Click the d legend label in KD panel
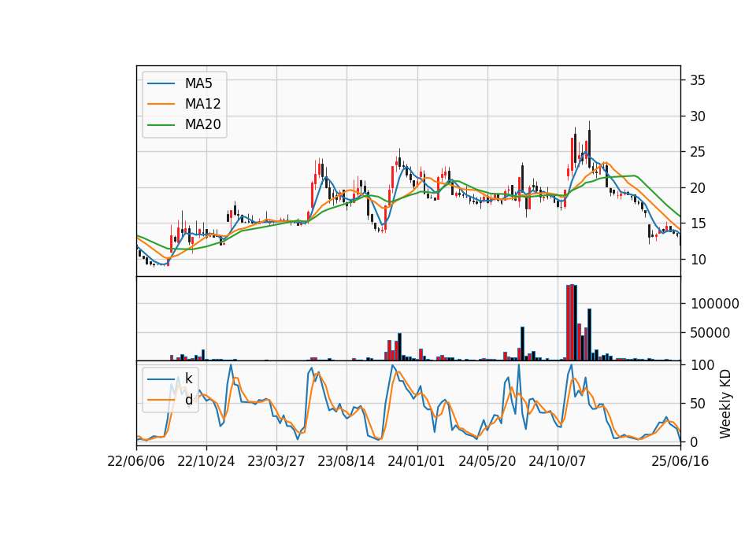Viewport: 756px width, 543px height. click(x=188, y=400)
